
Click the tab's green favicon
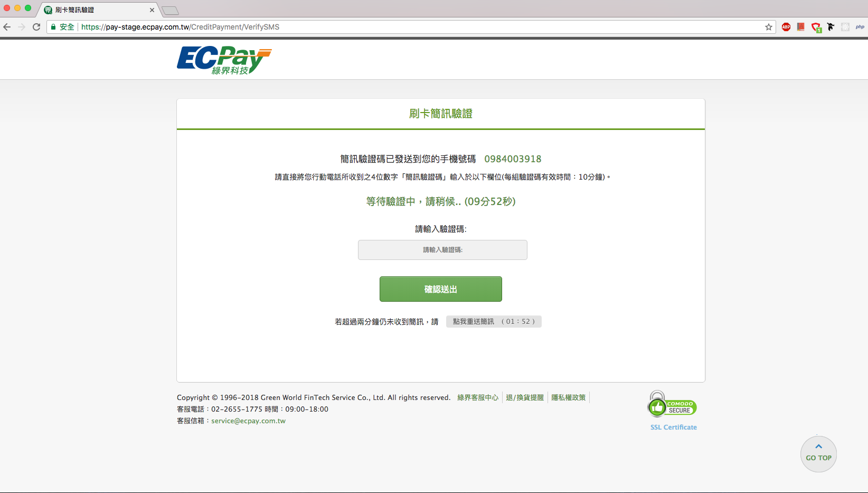pyautogui.click(x=48, y=10)
